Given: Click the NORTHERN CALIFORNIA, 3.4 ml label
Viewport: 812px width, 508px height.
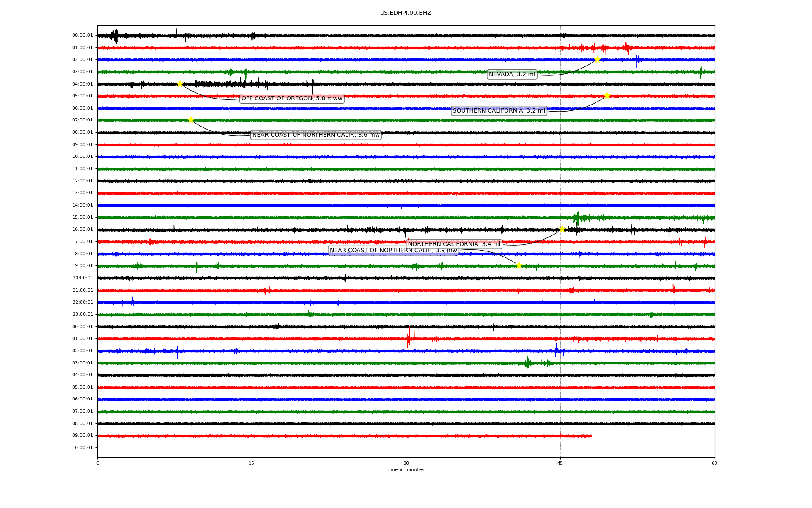Looking at the screenshot, I should click(x=454, y=244).
